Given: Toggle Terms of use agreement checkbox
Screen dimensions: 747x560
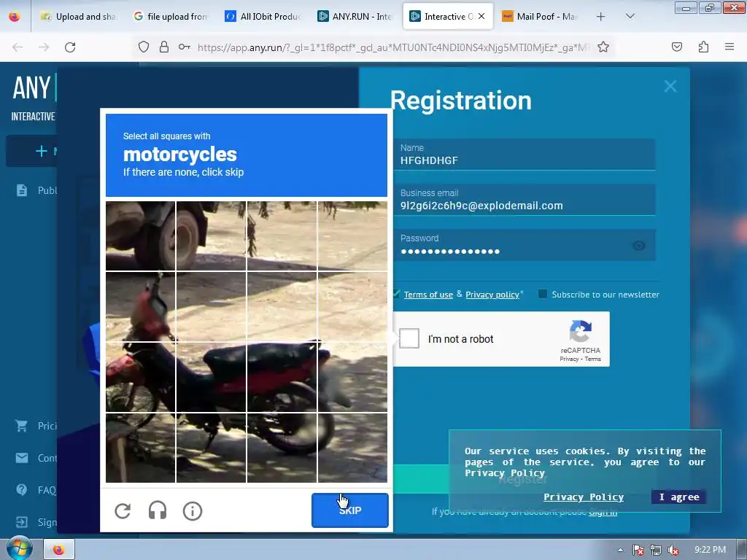Looking at the screenshot, I should [x=396, y=294].
